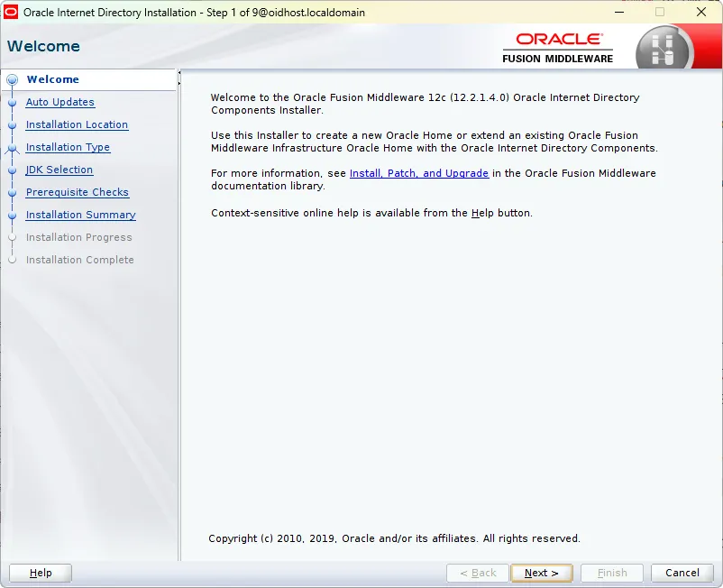This screenshot has height=588, width=723.
Task: Minimize the installer window
Action: pos(619,12)
